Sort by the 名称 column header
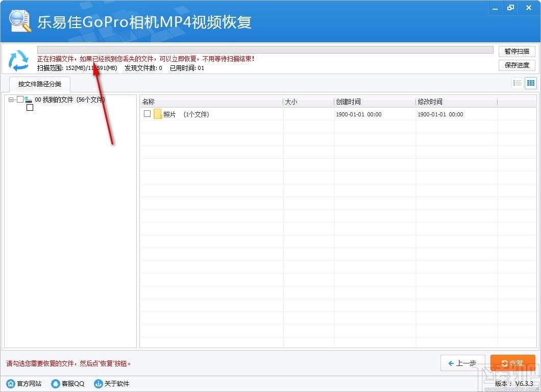 coord(211,102)
